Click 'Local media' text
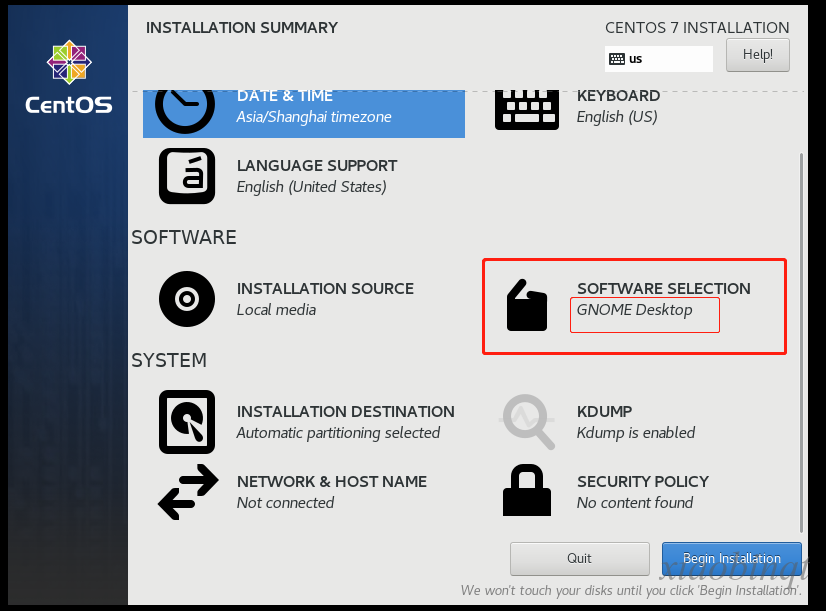 pos(276,310)
